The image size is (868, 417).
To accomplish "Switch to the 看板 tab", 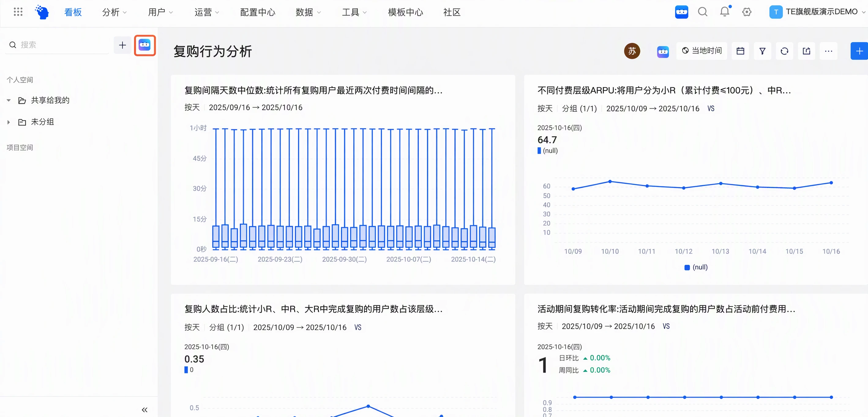I will [x=73, y=12].
